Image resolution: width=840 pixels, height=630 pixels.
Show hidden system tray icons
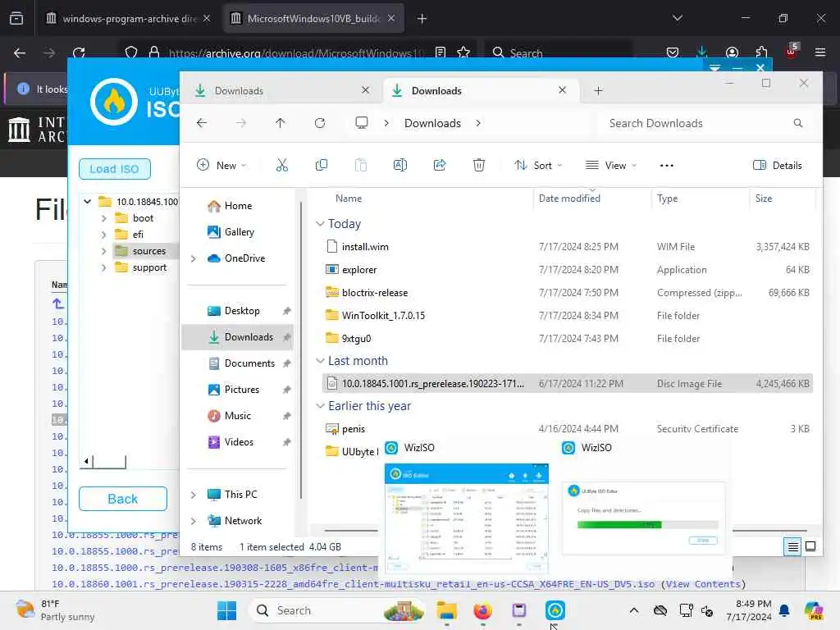point(634,610)
